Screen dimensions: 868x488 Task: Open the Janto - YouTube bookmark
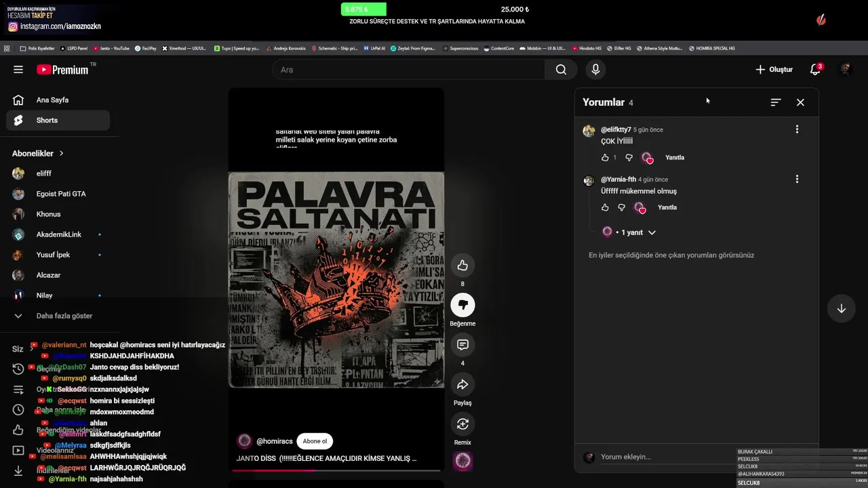point(111,49)
